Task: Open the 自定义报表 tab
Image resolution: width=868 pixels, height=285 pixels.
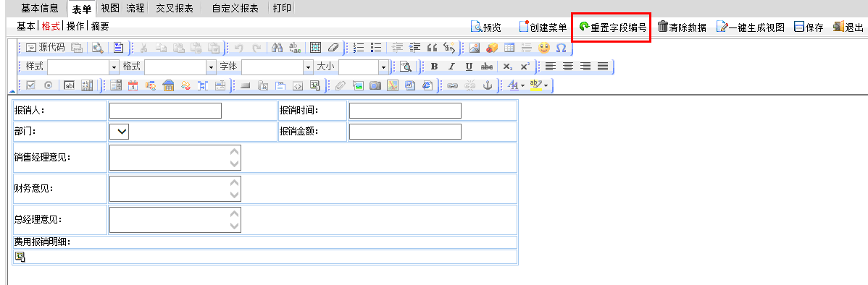Action: (235, 8)
